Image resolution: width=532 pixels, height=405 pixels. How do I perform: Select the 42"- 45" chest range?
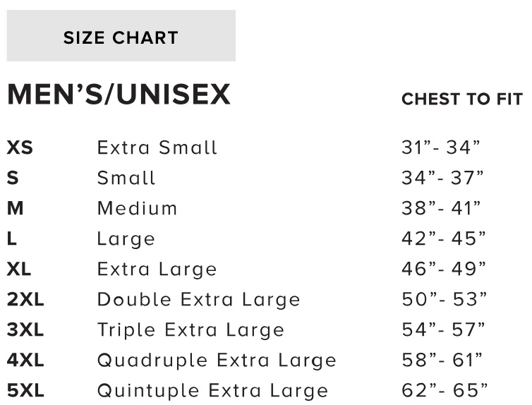click(444, 239)
